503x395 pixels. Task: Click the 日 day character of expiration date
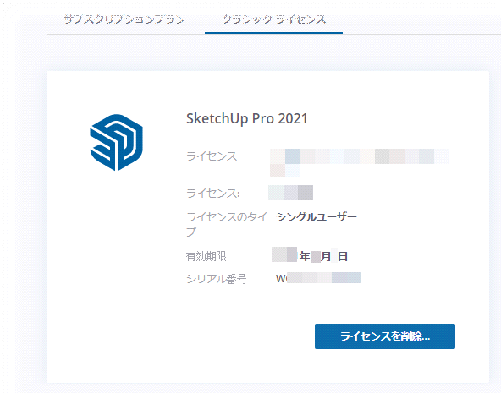pos(343,256)
